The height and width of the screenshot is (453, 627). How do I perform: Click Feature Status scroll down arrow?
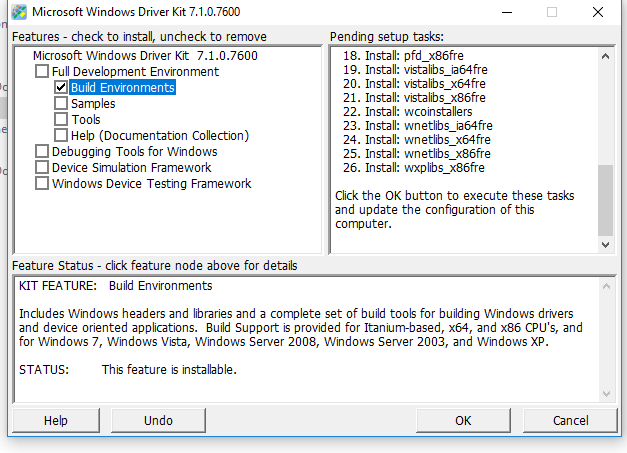(x=606, y=394)
